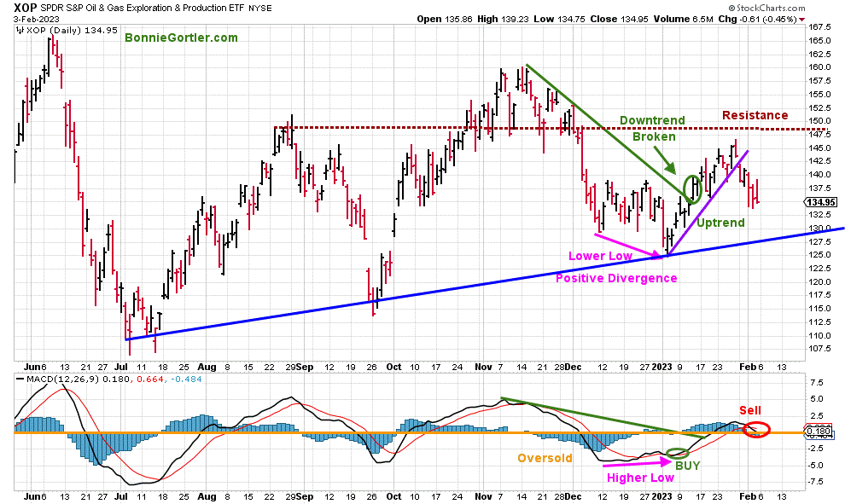Click the Chg -0.61 (-0.45%) reading
The image size is (845, 504).
coord(758,19)
